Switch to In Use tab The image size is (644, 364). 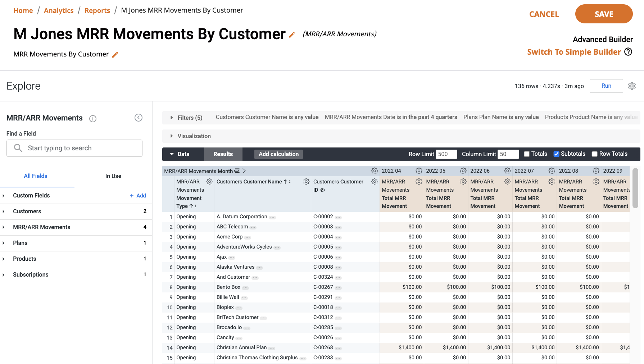tap(113, 176)
